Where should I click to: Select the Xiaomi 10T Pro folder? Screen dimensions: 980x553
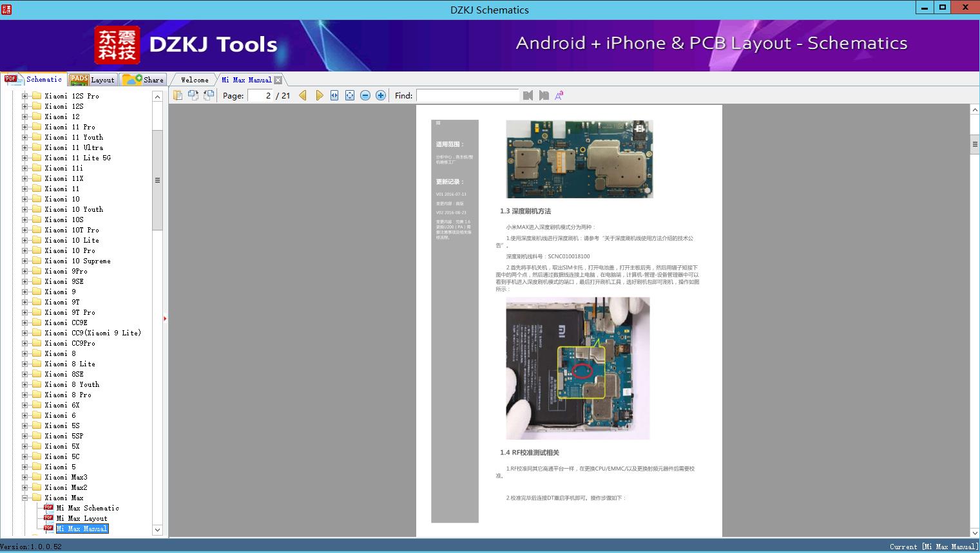tap(72, 230)
